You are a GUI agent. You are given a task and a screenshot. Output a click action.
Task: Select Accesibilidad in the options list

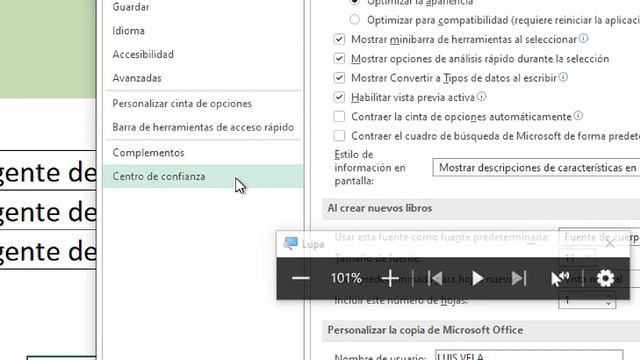point(143,54)
